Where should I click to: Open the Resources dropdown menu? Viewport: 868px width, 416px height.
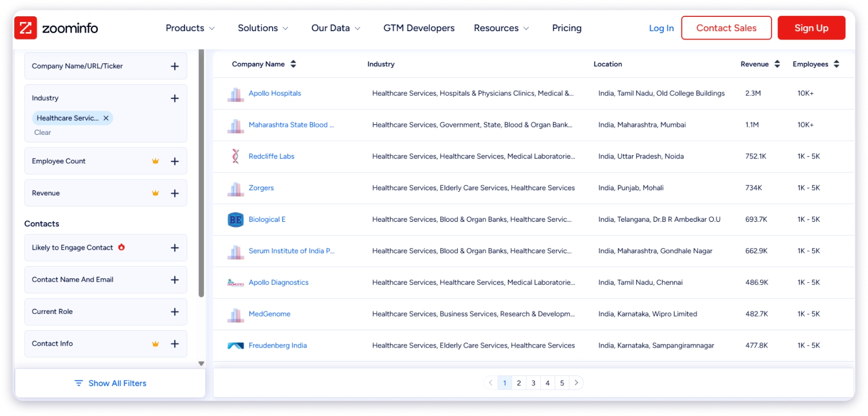501,28
